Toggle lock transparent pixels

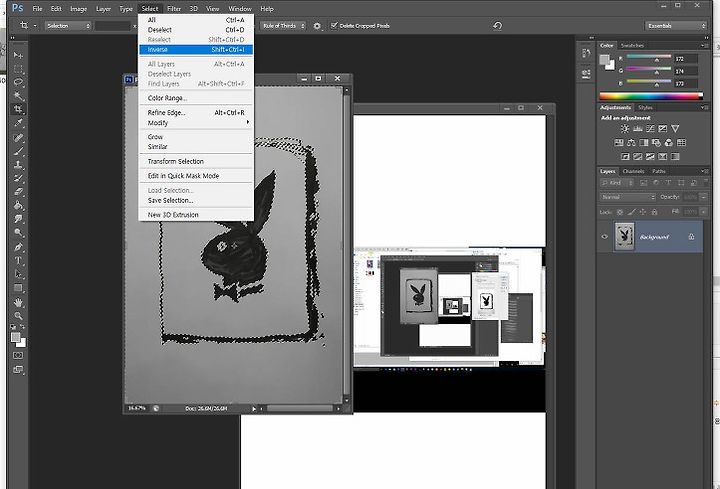[x=620, y=212]
